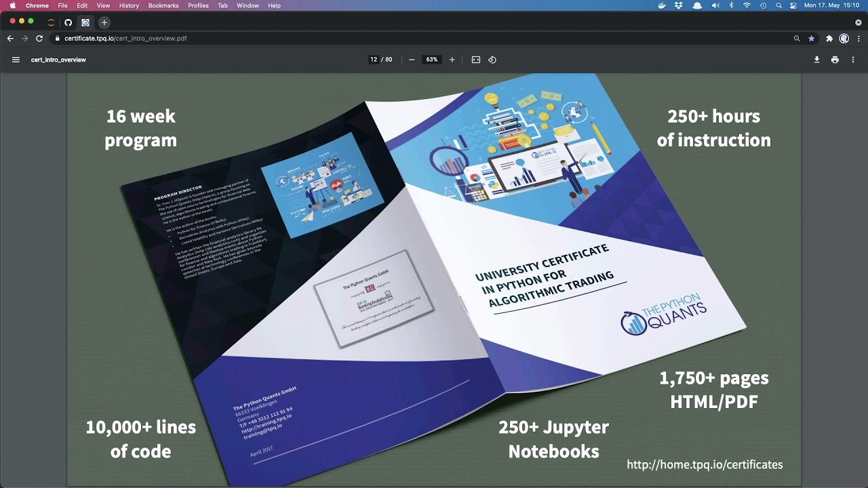
Task: Open the History menu
Action: [x=129, y=5]
